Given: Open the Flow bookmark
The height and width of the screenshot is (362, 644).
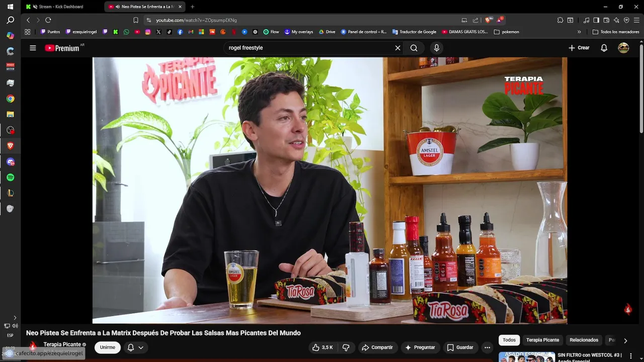Looking at the screenshot, I should 271,32.
